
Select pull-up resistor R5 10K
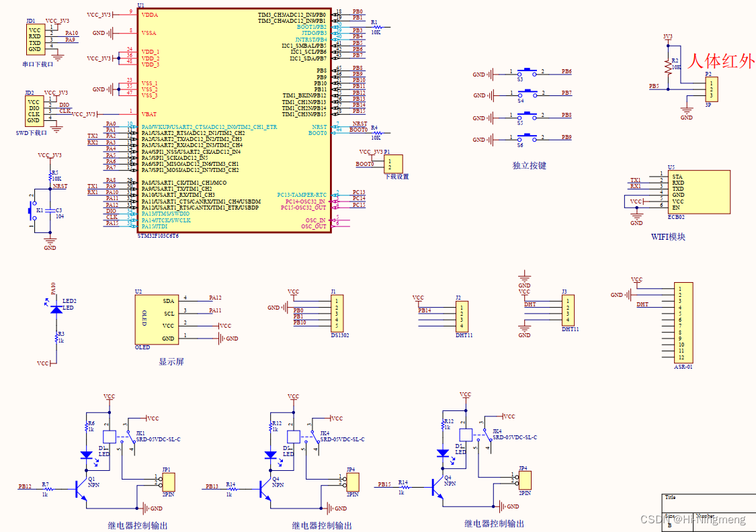[50, 177]
